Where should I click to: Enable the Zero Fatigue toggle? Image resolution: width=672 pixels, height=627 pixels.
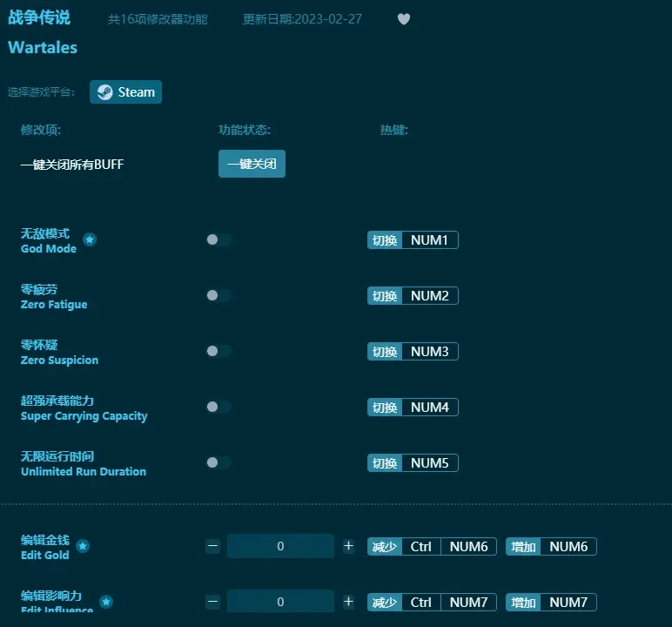218,295
